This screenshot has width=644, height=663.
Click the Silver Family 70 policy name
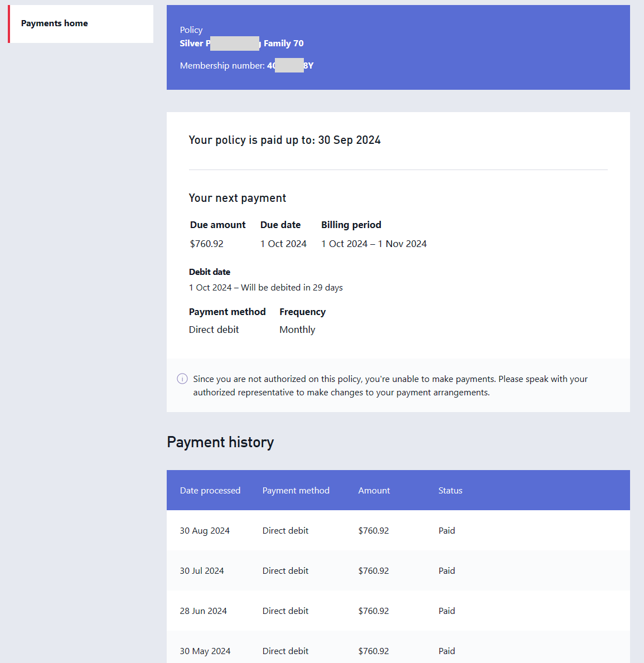241,43
